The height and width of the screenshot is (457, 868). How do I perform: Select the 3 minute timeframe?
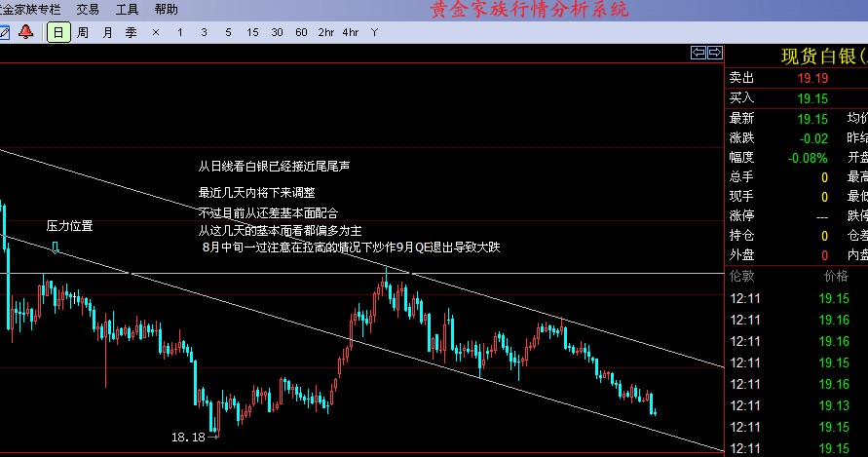[x=205, y=33]
